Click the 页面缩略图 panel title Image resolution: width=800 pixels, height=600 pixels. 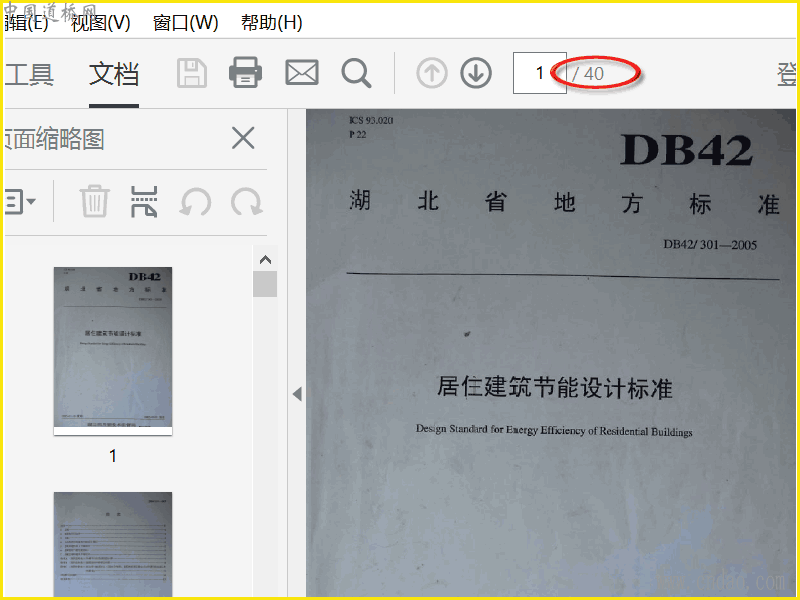pyautogui.click(x=55, y=139)
